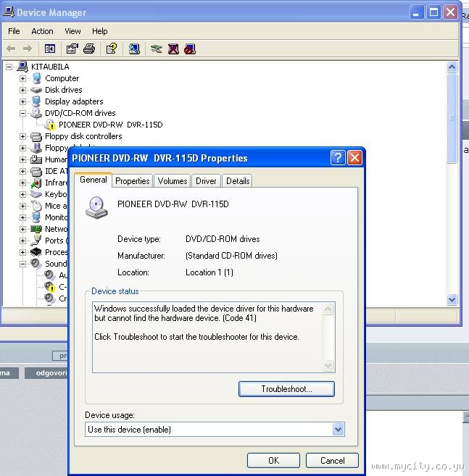Click the Processors category icon
This screenshot has height=476, width=469.
click(x=36, y=252)
